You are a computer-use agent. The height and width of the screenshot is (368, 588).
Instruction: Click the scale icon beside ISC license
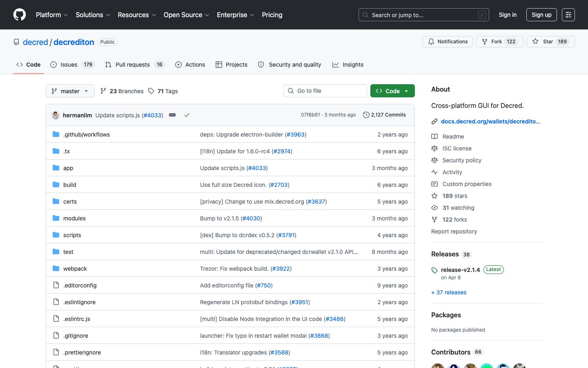(x=434, y=148)
